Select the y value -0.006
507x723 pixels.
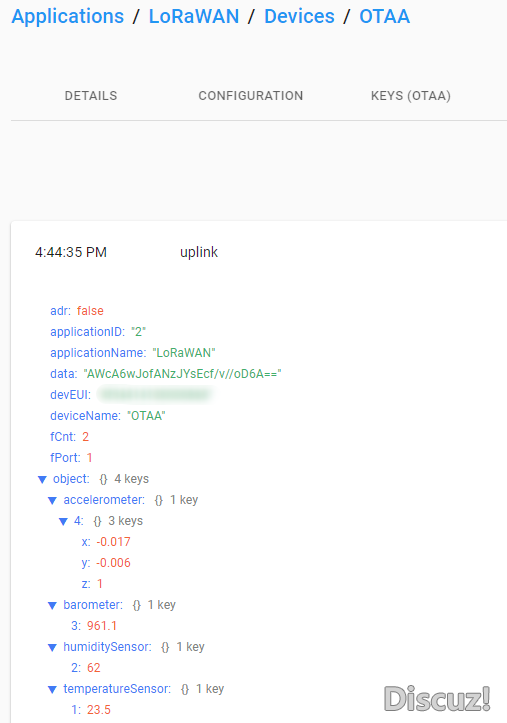click(x=113, y=563)
